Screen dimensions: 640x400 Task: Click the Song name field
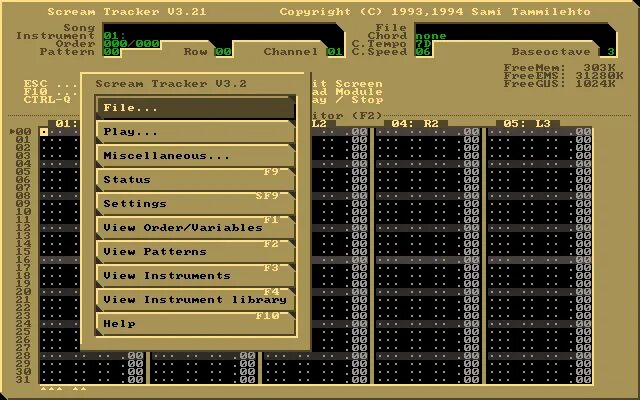tap(222, 28)
